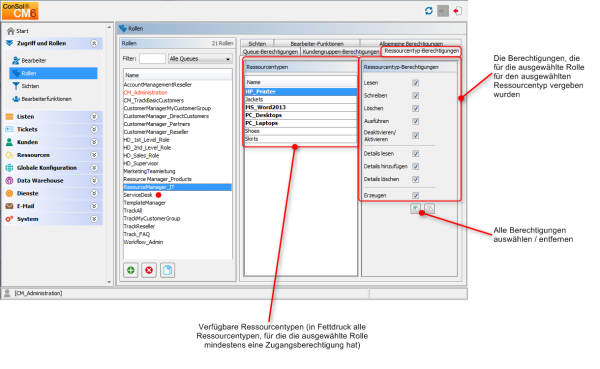Click the red delete role icon

pos(149,270)
